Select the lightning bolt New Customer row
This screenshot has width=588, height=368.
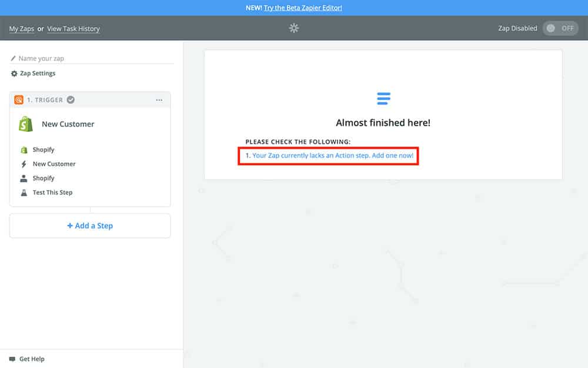pos(54,164)
